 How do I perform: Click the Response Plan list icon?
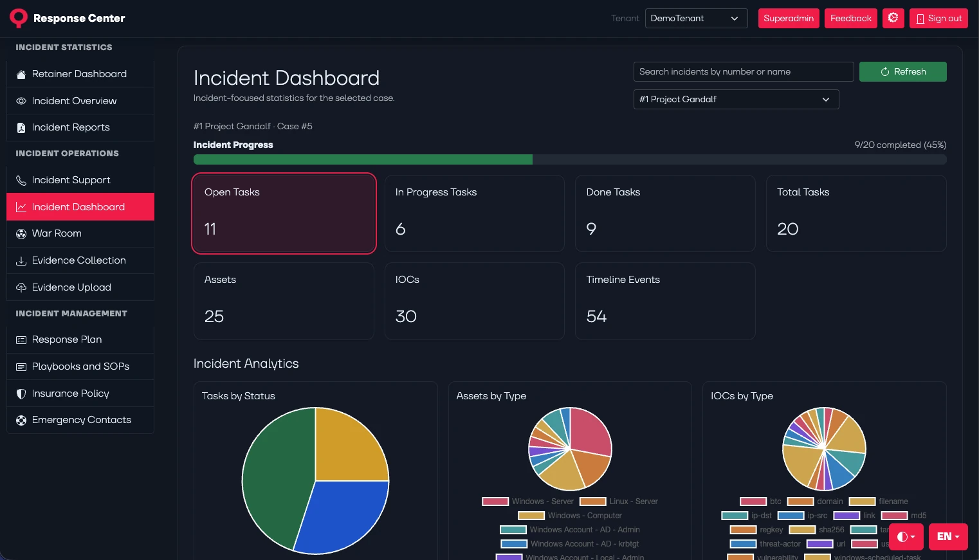click(21, 339)
